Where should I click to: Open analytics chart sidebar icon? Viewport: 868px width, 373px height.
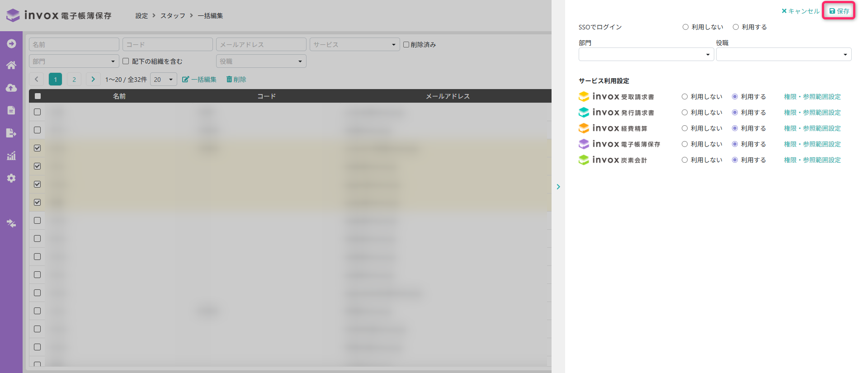tap(11, 156)
